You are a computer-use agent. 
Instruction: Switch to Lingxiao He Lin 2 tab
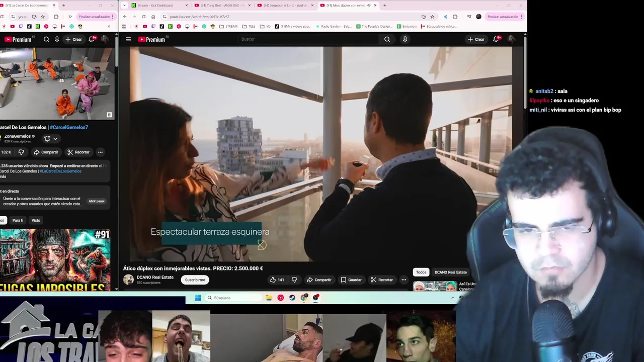click(x=285, y=5)
